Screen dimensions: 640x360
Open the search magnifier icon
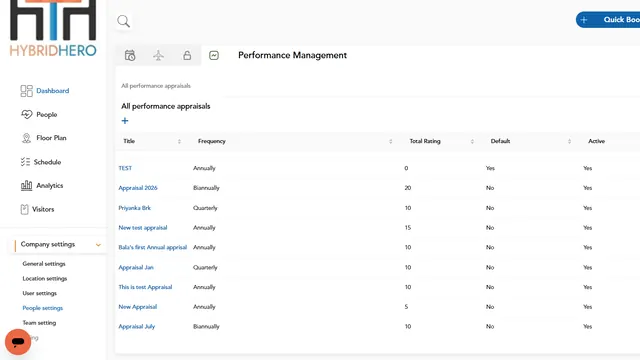click(123, 21)
